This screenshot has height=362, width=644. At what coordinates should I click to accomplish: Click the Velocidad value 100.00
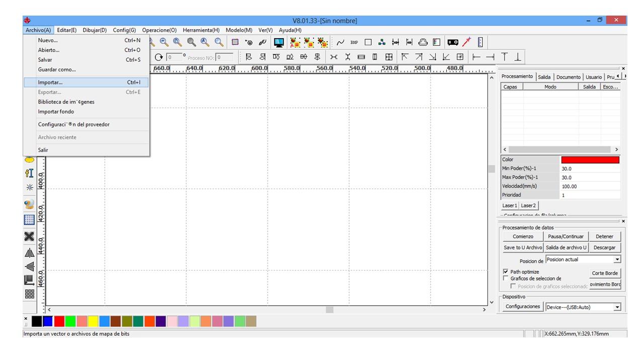coord(590,187)
